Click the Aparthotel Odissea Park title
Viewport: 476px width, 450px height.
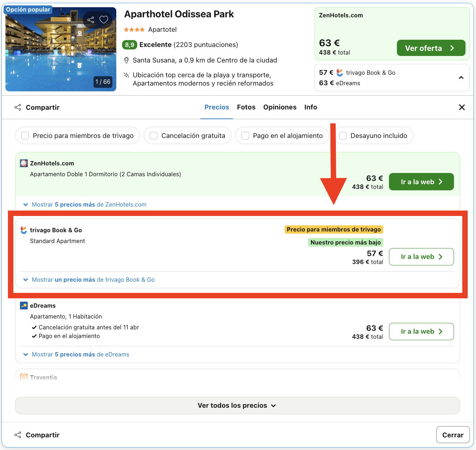(x=179, y=14)
